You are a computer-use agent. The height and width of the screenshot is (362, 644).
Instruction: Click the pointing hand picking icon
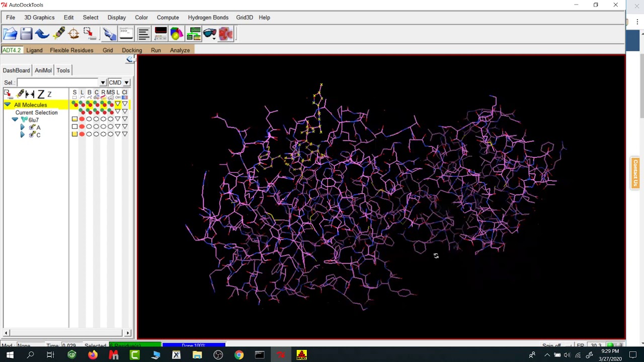coord(109,34)
